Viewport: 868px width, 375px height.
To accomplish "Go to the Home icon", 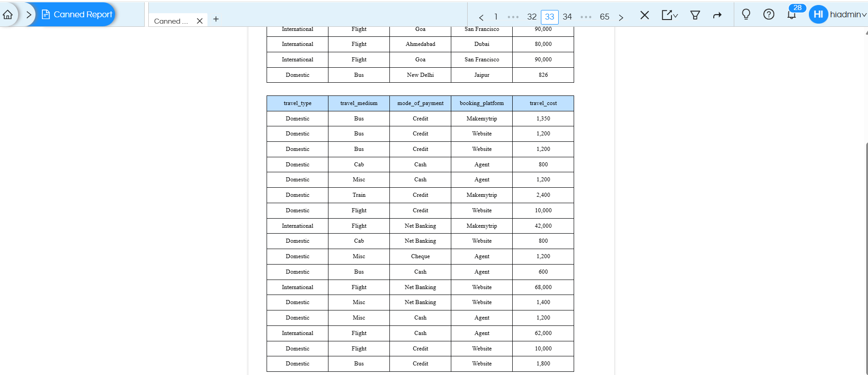I will pyautogui.click(x=8, y=15).
